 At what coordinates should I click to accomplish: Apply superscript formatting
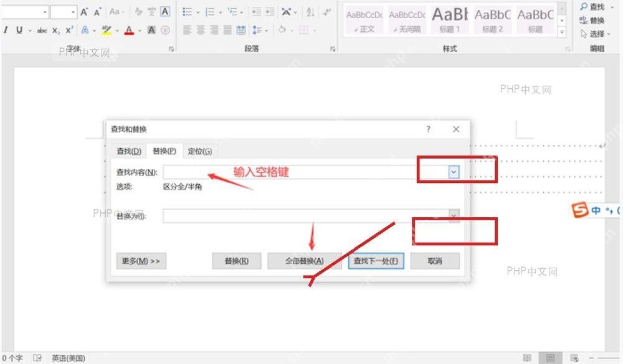pyautogui.click(x=69, y=30)
